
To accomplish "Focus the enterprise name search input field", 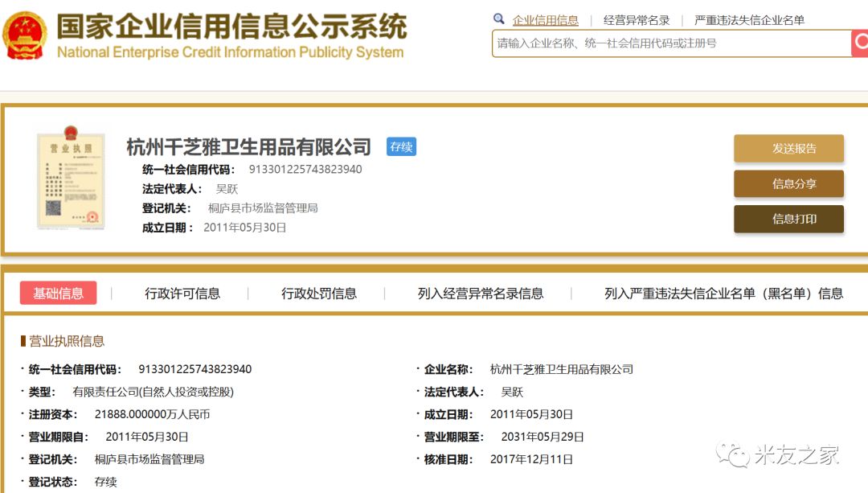I will click(x=671, y=43).
